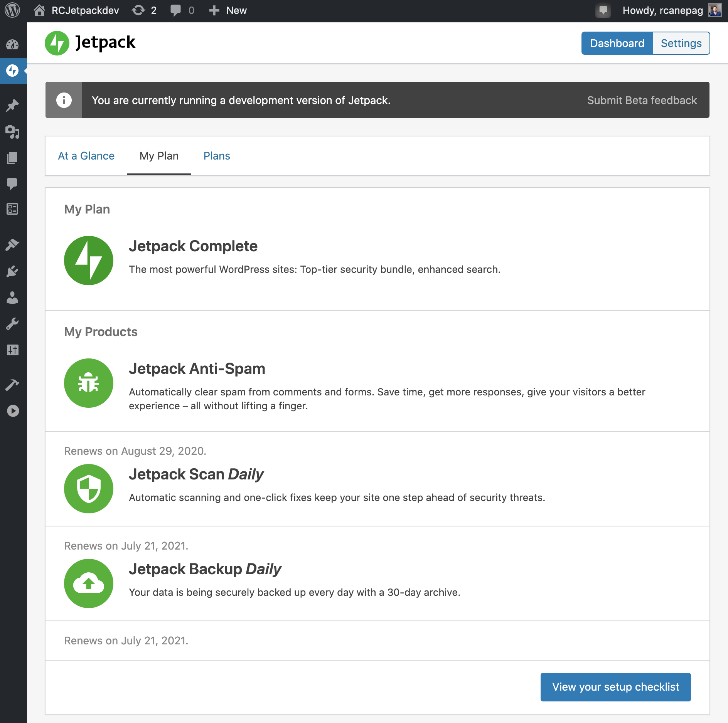This screenshot has height=723, width=728.
Task: Click the Jetpack logo in header
Action: tap(90, 43)
